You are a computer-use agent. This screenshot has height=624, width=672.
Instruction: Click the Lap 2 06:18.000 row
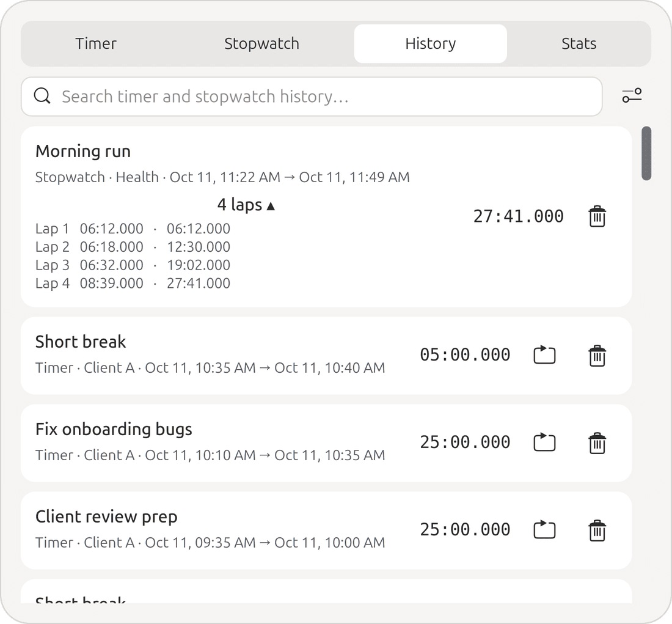[x=133, y=247]
